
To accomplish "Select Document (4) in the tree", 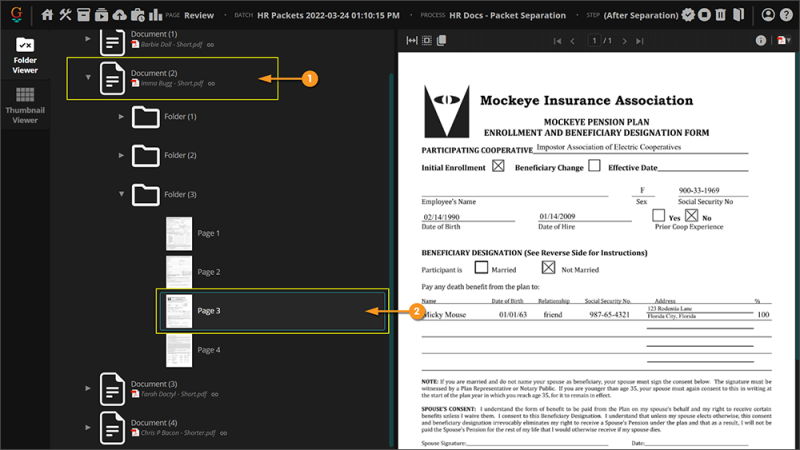I will click(x=154, y=423).
